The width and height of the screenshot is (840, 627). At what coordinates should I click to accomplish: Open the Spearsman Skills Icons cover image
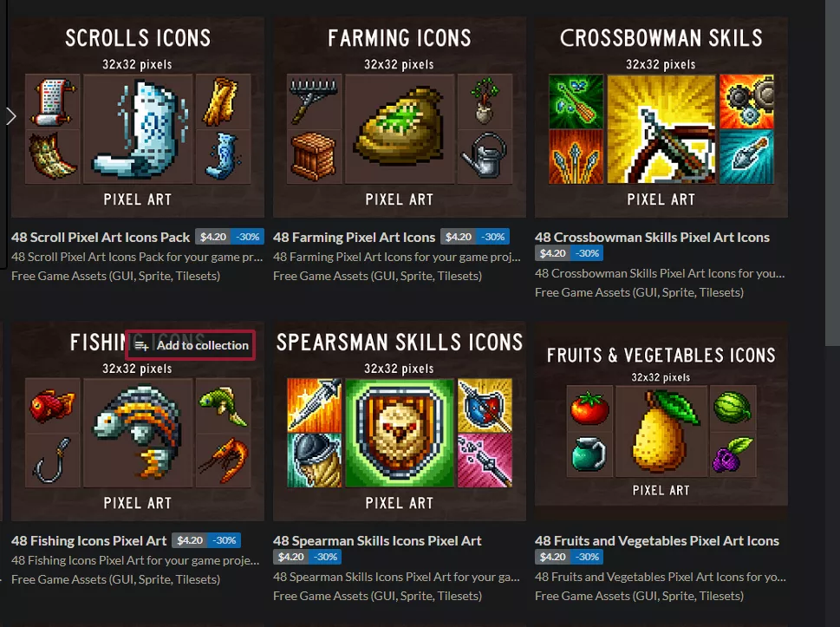pyautogui.click(x=400, y=421)
